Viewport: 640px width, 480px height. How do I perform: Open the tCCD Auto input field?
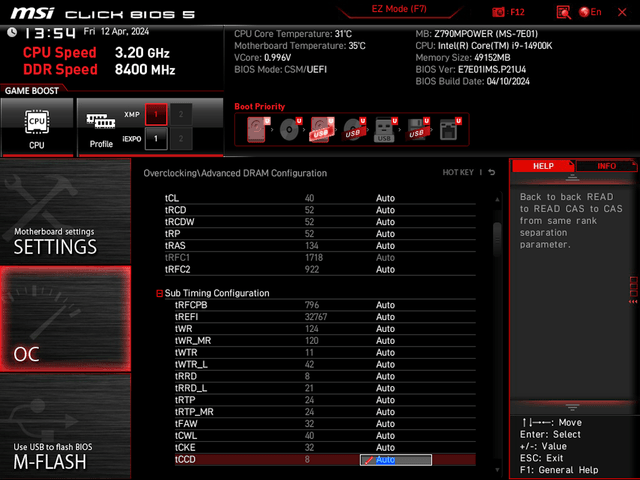click(x=396, y=460)
